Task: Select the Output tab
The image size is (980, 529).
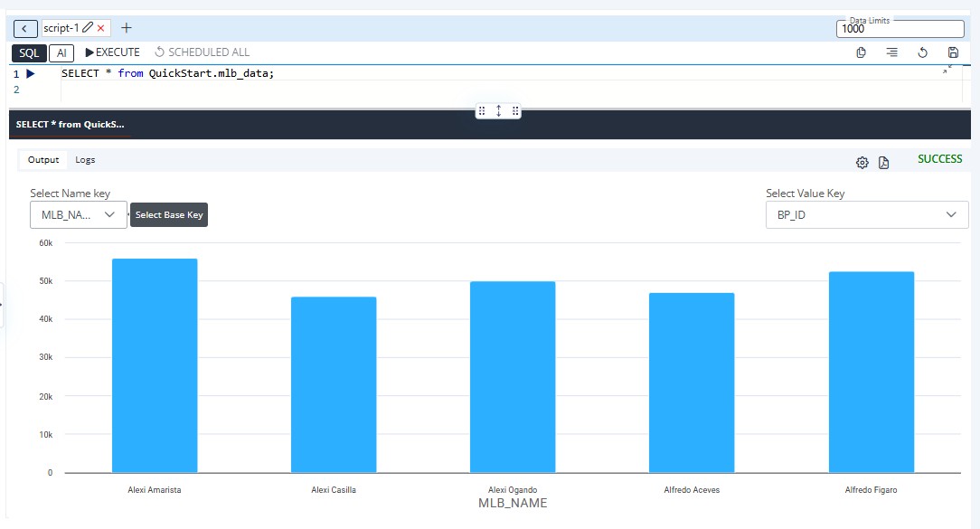Action: (43, 160)
